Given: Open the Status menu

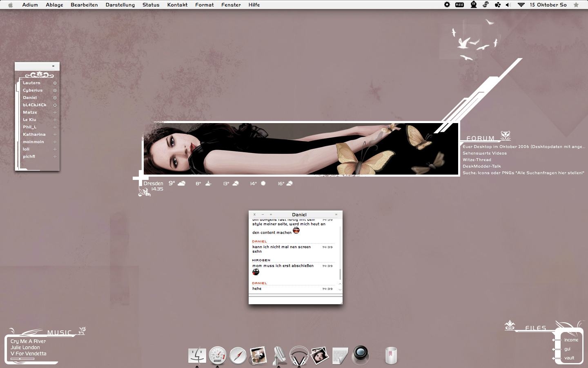Looking at the screenshot, I should point(151,5).
